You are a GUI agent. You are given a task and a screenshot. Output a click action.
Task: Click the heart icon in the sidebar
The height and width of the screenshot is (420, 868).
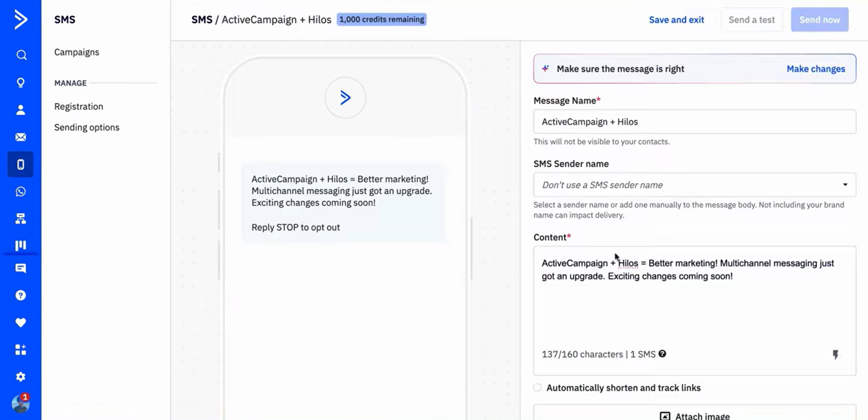(x=21, y=323)
